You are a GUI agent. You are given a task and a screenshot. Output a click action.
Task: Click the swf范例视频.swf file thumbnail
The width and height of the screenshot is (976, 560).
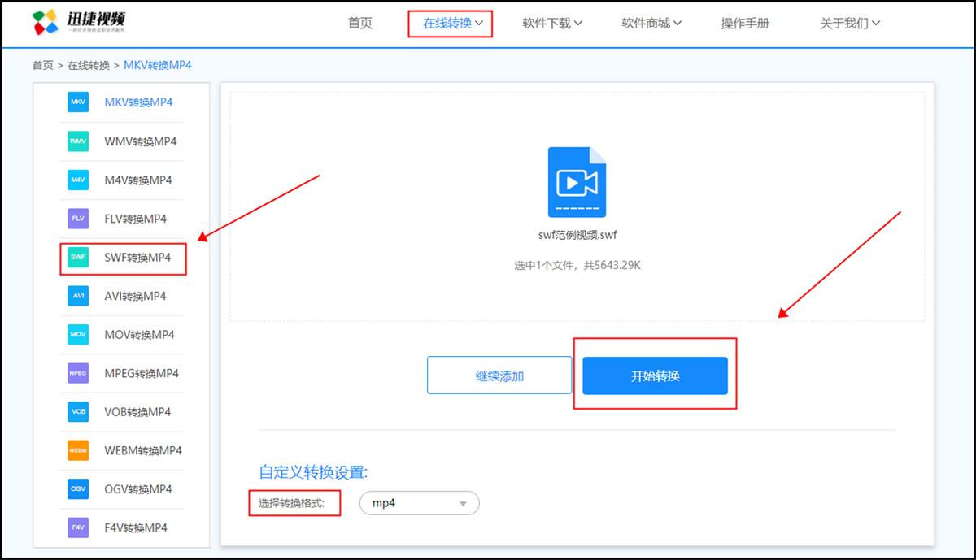(x=577, y=183)
